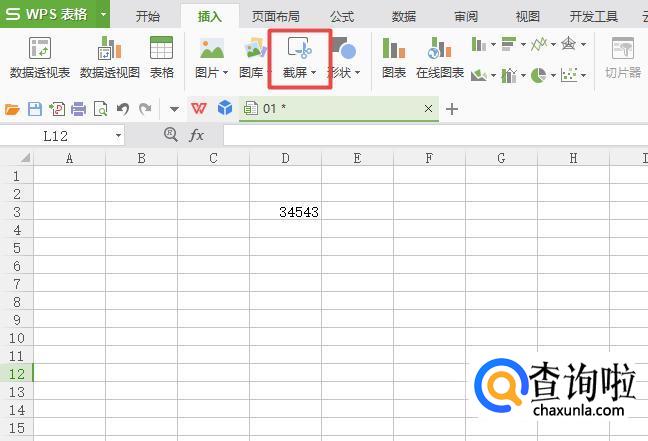This screenshot has width=648, height=441.
Task: Insert a column chart from mini gallery
Action: [479, 43]
